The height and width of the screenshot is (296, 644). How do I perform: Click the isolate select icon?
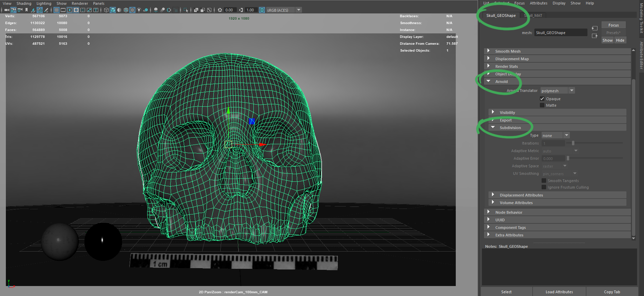186,10
